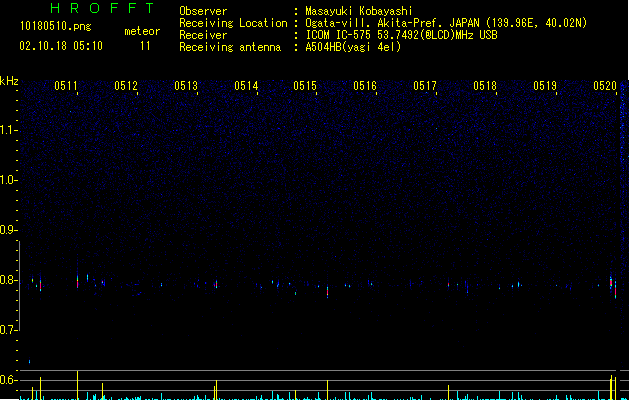Image resolution: width=629 pixels, height=400 pixels.
Task: Click the HROFFT title text
Action: tap(103, 8)
